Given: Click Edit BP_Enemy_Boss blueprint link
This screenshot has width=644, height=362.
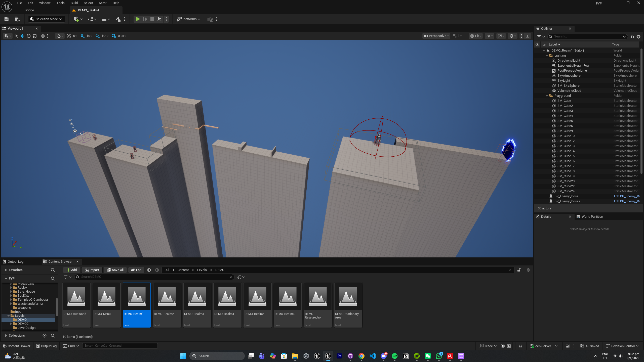Looking at the screenshot, I should tap(627, 196).
